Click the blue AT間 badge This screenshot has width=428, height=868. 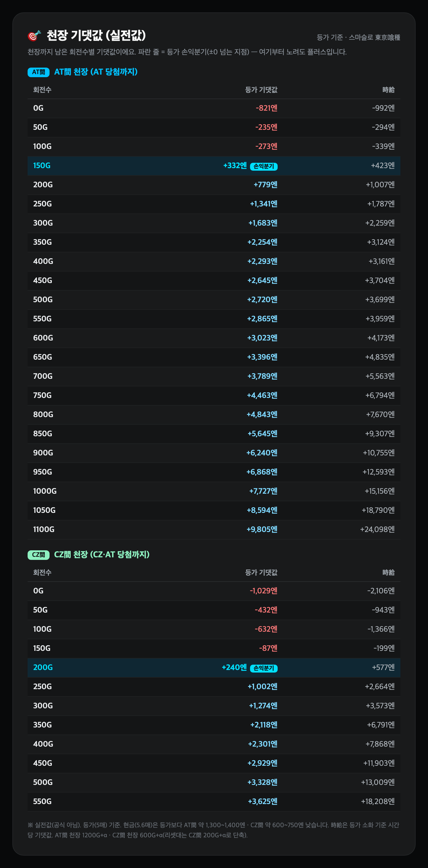tap(38, 72)
